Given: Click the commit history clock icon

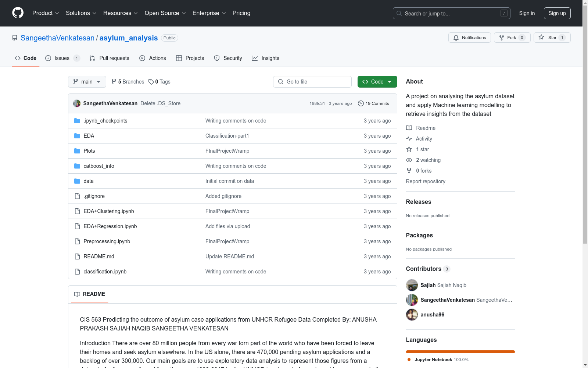Looking at the screenshot, I should [x=361, y=103].
